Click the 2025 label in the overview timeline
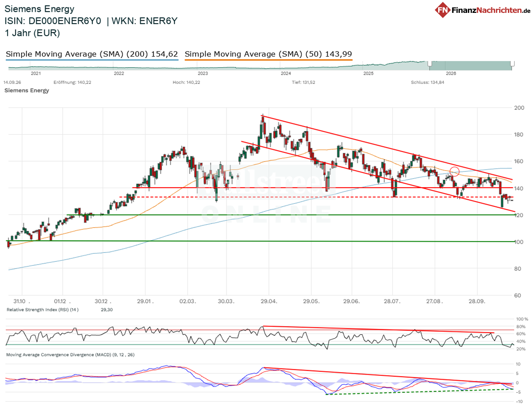Screen dimensions: 532x407 [x=368, y=74]
